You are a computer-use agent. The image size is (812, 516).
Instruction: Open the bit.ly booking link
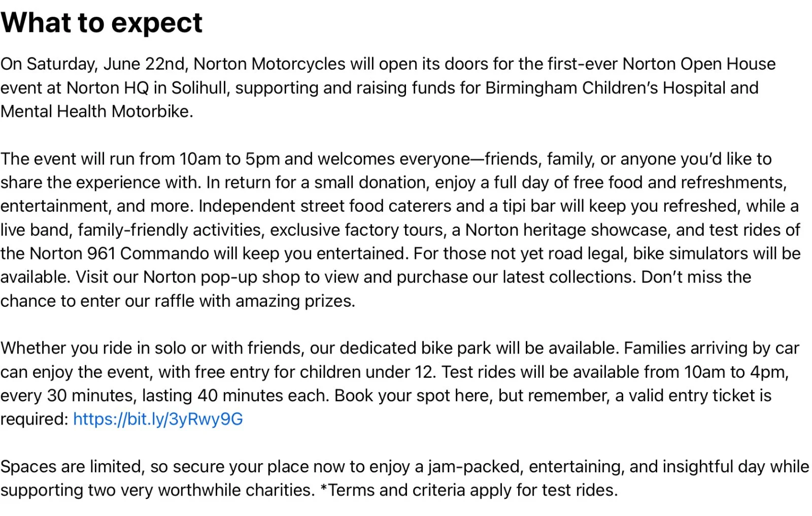point(158,419)
